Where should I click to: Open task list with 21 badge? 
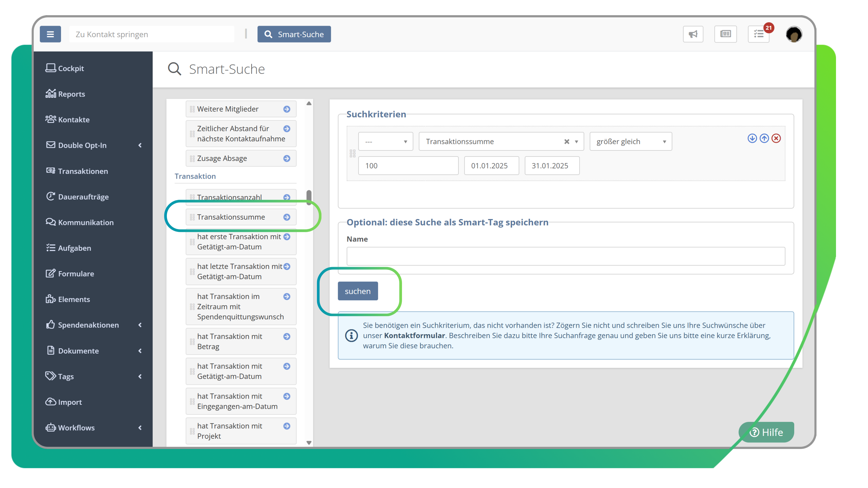tap(758, 34)
